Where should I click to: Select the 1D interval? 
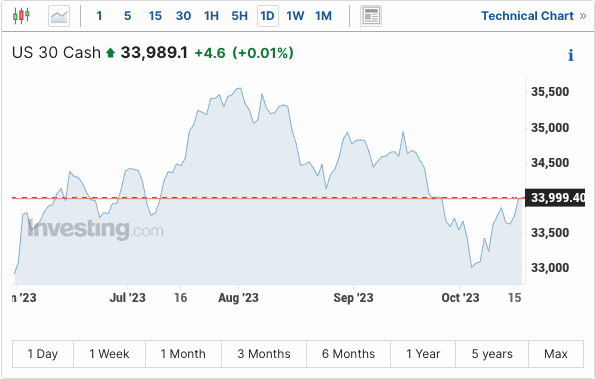click(268, 16)
